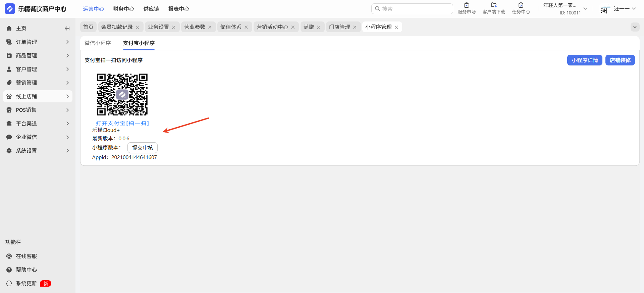Close the 满赠 tab
This screenshot has width=644, height=293.
(x=319, y=27)
